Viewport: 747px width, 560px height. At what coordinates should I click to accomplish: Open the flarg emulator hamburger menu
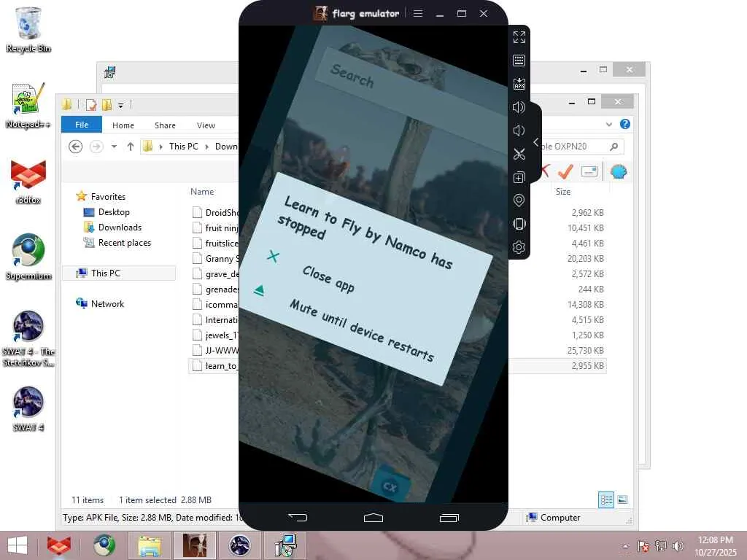pyautogui.click(x=418, y=13)
